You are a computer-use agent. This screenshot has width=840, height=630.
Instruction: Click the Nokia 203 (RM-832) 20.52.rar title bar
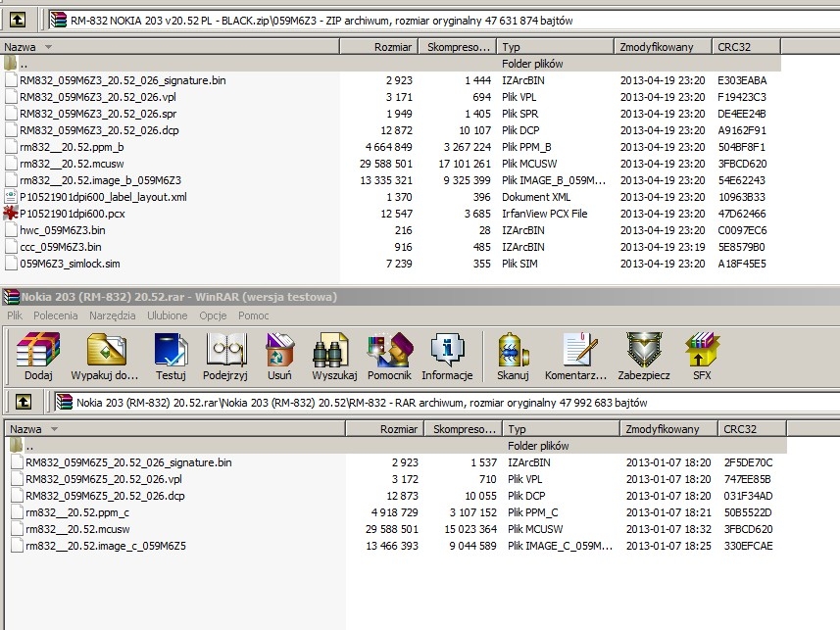pyautogui.click(x=420, y=296)
